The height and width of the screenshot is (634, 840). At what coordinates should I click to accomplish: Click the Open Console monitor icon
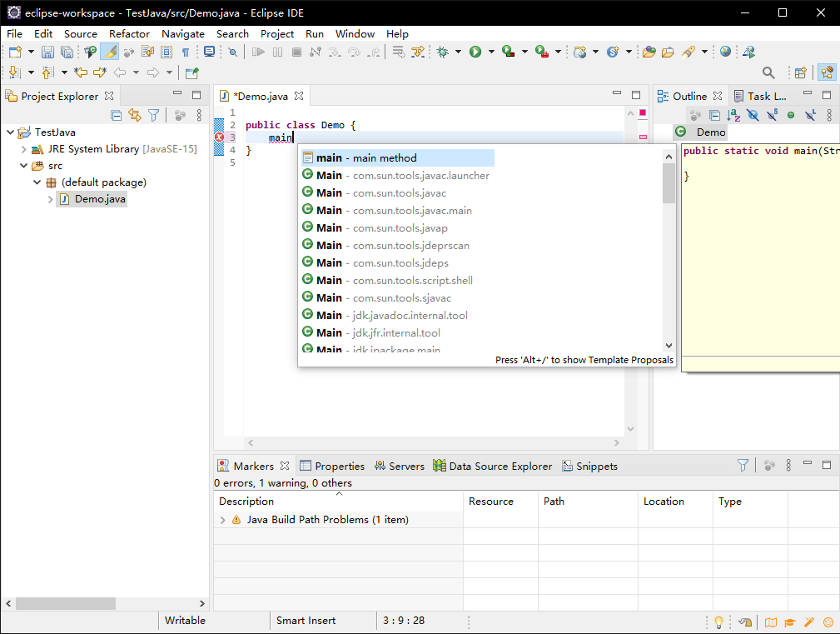coord(210,52)
